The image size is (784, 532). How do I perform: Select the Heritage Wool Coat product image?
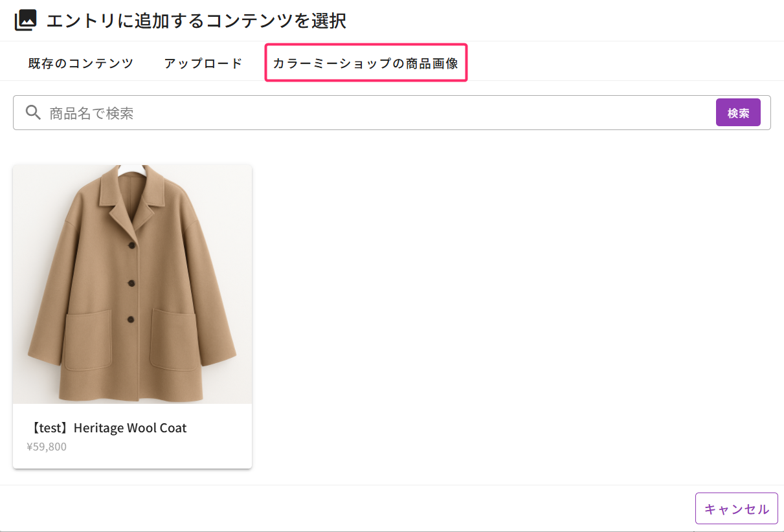[132, 285]
